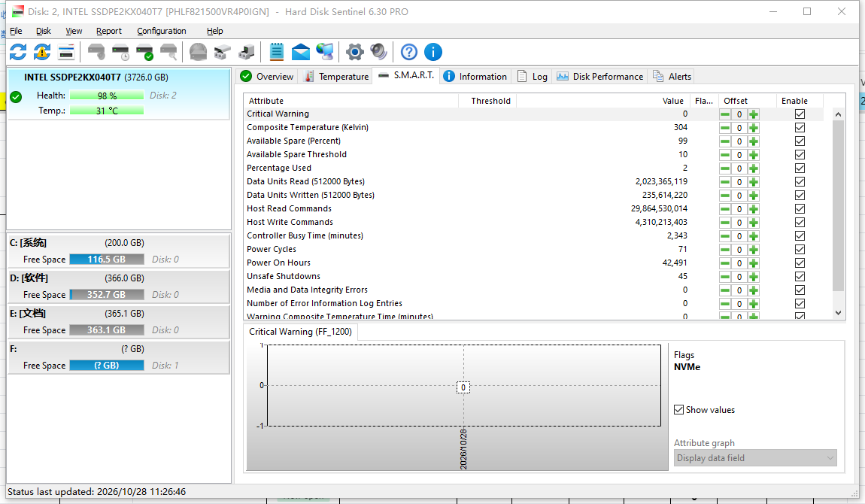Viewport: 865px width, 504px height.
Task: Click the gray disk with shield toolbar icon
Action: pos(96,53)
